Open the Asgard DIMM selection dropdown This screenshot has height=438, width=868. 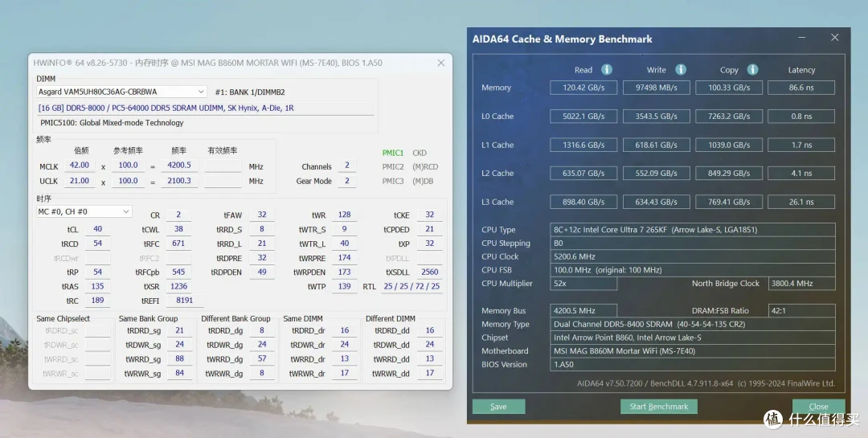tap(122, 92)
